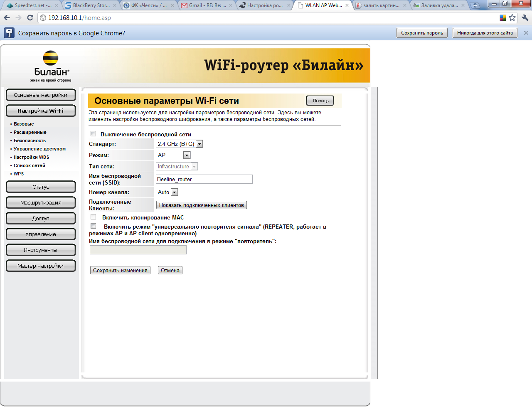Screen dimensions: 532x409
Task: Toggle Выключение беспроводной сети checkbox
Action: pyautogui.click(x=94, y=134)
